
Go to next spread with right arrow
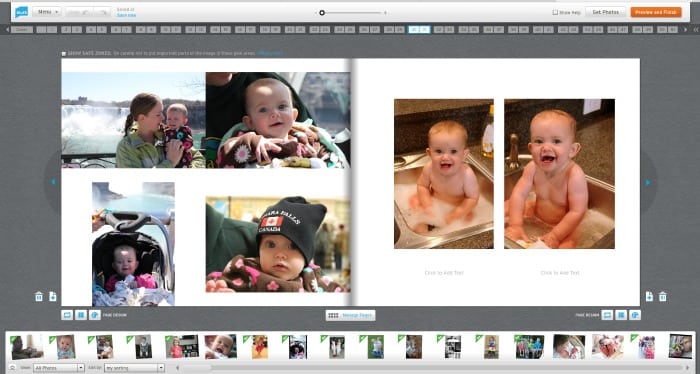648,182
